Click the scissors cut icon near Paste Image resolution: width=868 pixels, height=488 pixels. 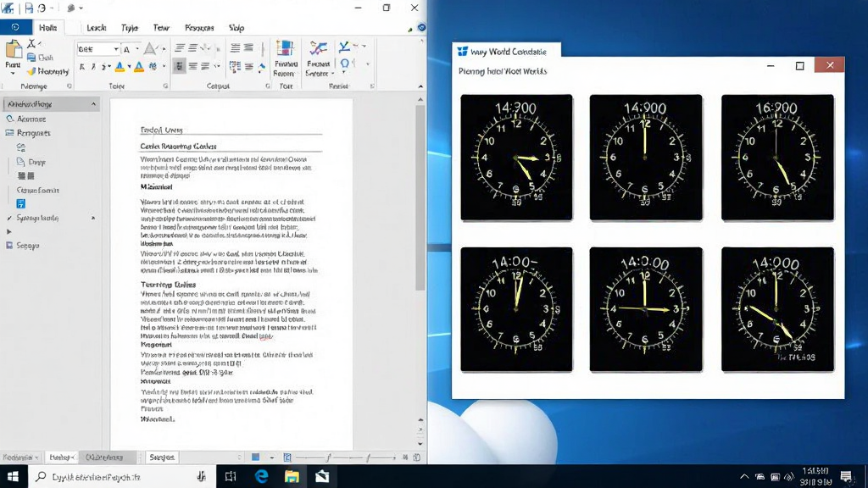(31, 43)
